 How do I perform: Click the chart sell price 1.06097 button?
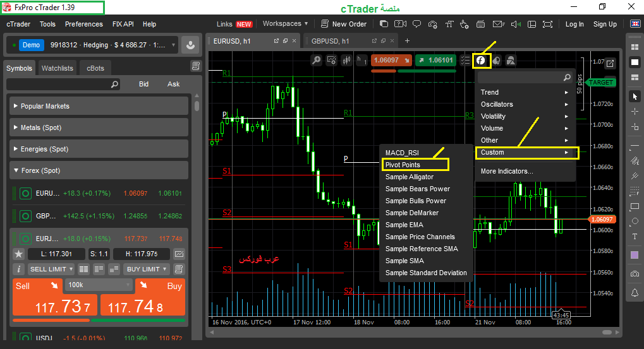pos(391,61)
